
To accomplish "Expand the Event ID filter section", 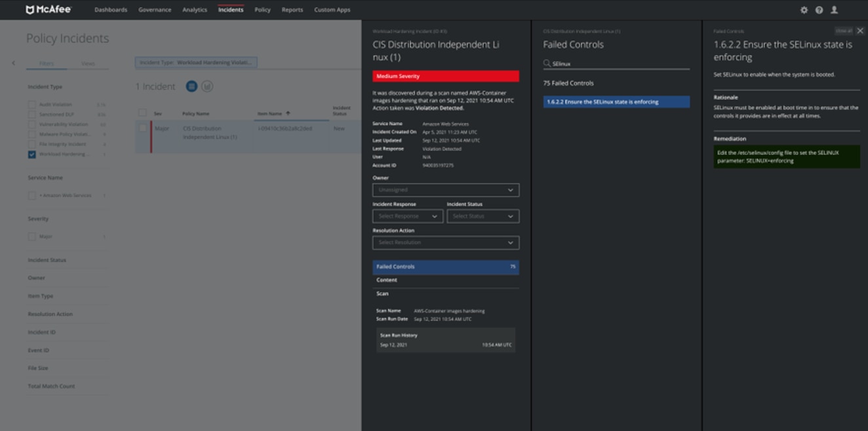I will 39,350.
